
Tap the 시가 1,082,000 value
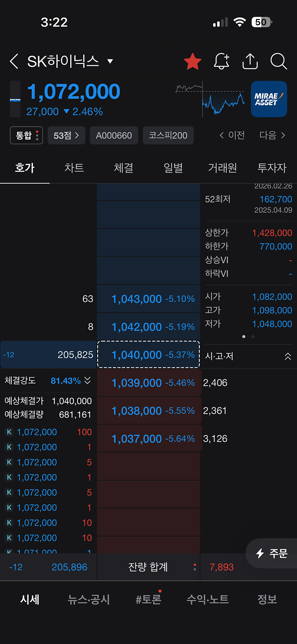(272, 297)
